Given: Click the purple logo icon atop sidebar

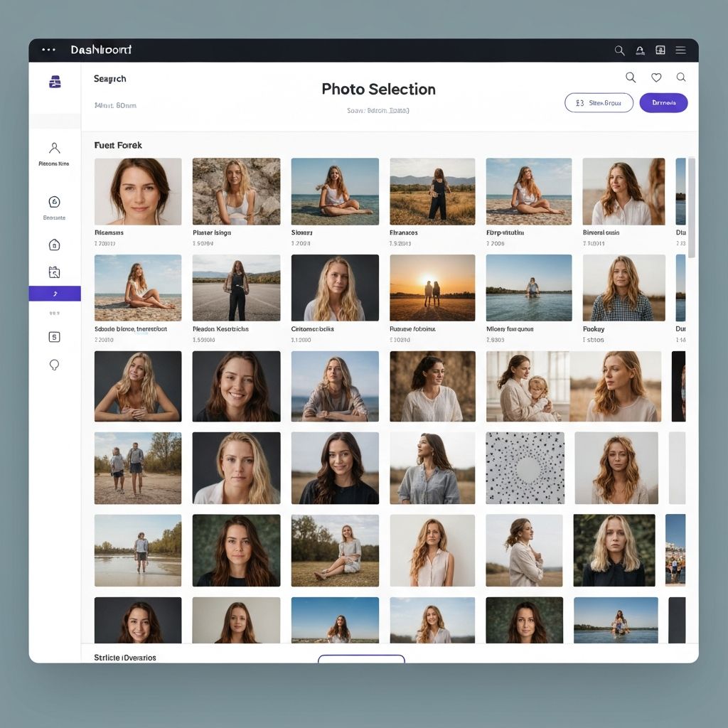Looking at the screenshot, I should click(x=55, y=82).
